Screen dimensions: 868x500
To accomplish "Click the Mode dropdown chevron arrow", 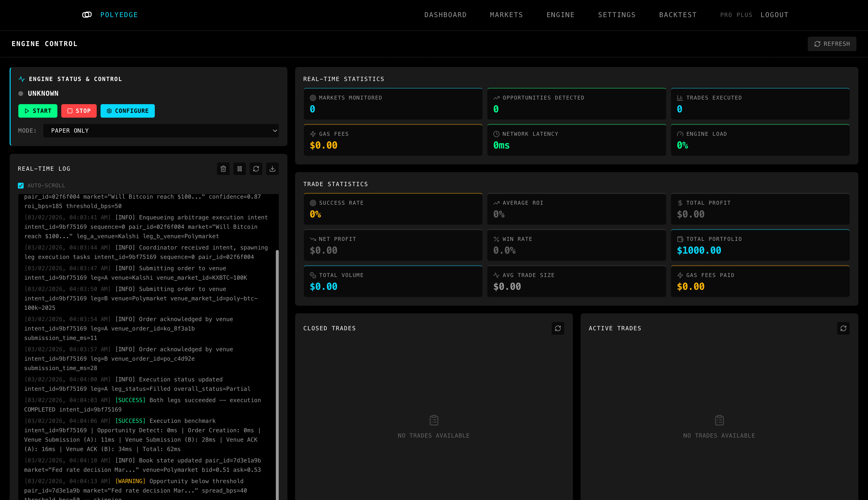I will [x=275, y=130].
